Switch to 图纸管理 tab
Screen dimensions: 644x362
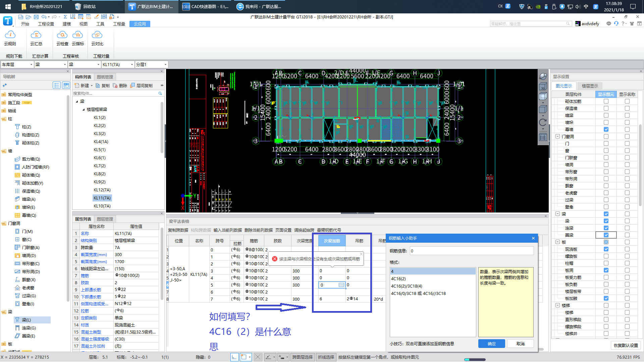(105, 77)
